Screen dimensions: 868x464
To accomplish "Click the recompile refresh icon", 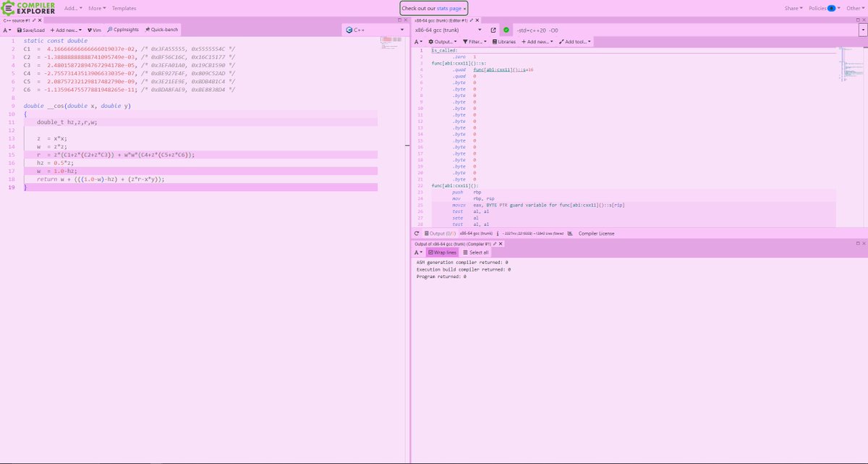I will pyautogui.click(x=417, y=233).
